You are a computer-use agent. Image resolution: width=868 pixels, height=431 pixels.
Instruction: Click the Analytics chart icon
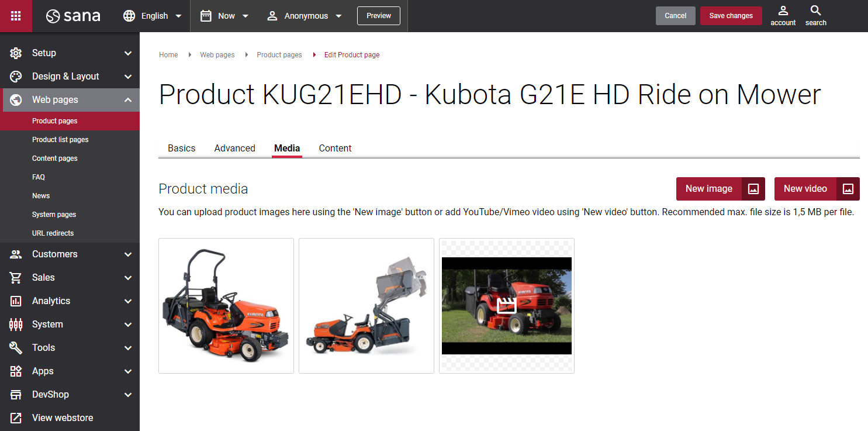click(16, 301)
